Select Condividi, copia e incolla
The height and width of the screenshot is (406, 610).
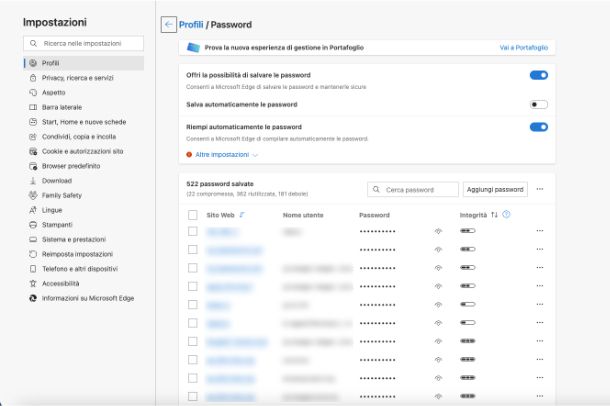[79, 136]
